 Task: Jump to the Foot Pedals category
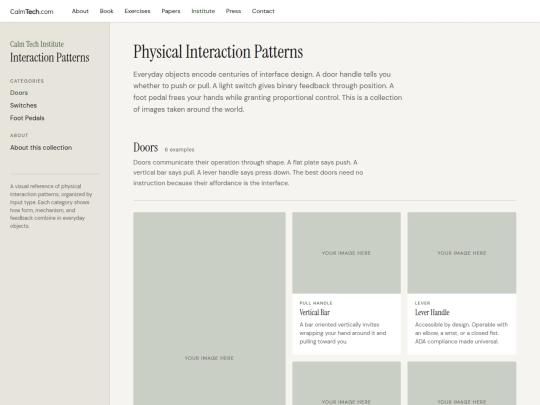coord(27,118)
